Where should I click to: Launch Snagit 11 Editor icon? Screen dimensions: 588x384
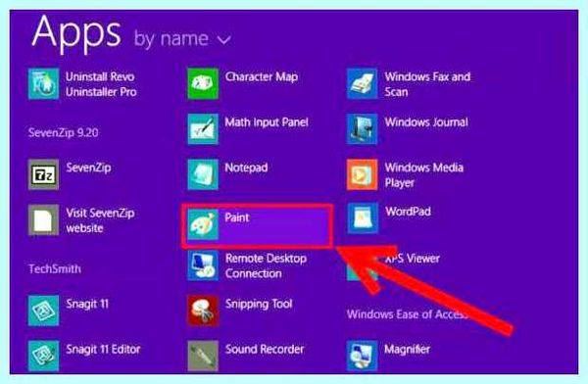pyautogui.click(x=43, y=356)
